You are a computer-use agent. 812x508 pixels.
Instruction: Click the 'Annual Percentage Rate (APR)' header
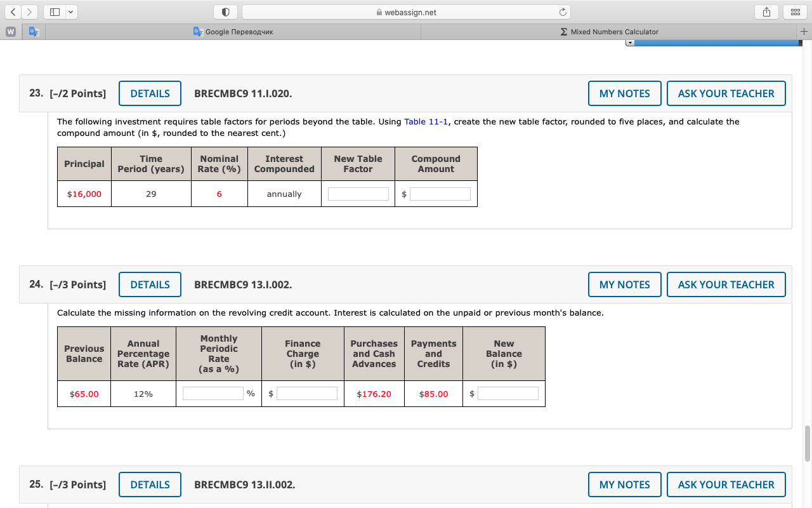143,354
